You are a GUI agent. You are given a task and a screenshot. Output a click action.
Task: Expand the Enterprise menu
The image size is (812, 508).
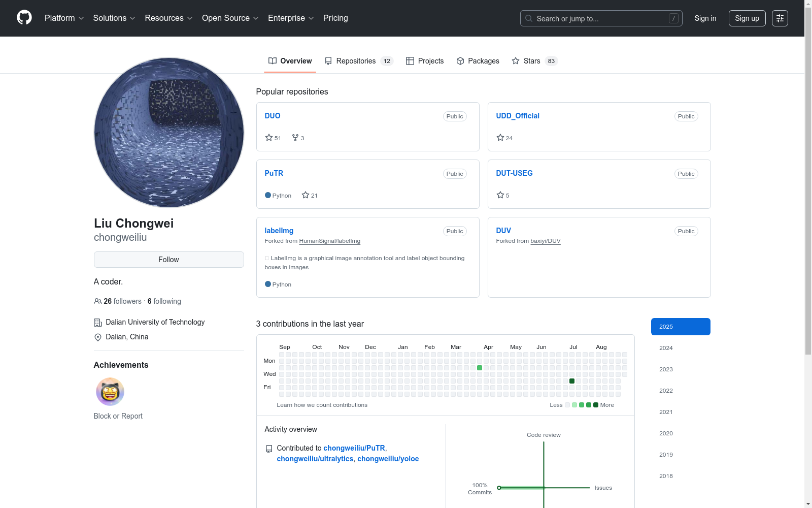click(x=291, y=18)
